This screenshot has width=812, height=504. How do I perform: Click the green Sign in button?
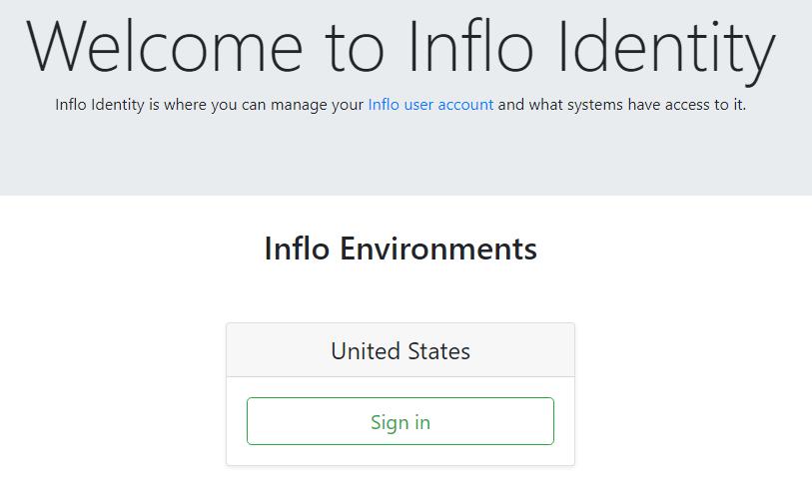[401, 421]
